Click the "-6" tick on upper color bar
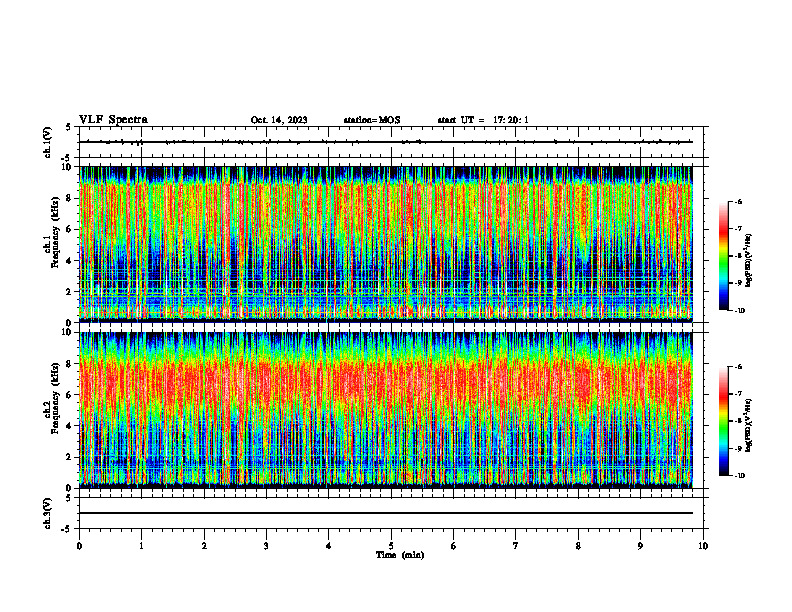 point(738,201)
